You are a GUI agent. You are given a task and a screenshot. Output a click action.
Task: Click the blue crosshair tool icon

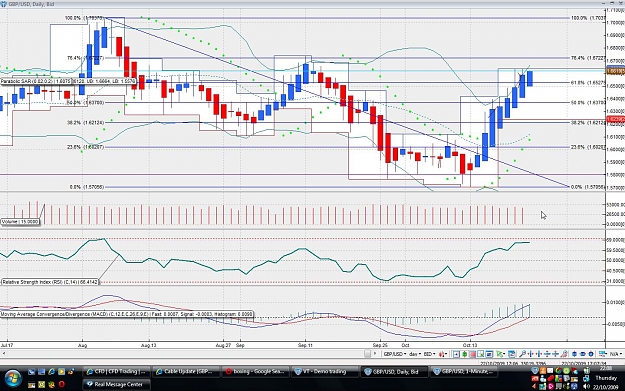tap(555, 354)
